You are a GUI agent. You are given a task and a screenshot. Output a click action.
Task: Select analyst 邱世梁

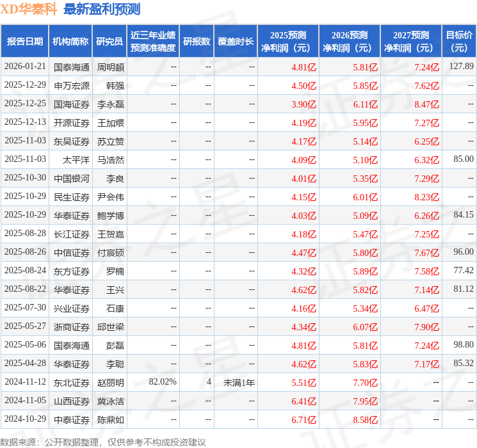110,327
